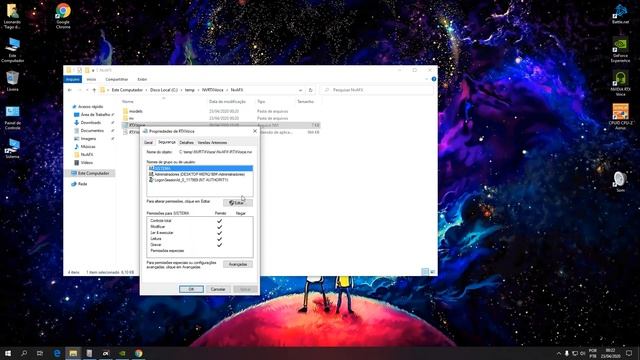Open the Google Chrome desktop shortcut
The image size is (640, 360).
coord(63,16)
